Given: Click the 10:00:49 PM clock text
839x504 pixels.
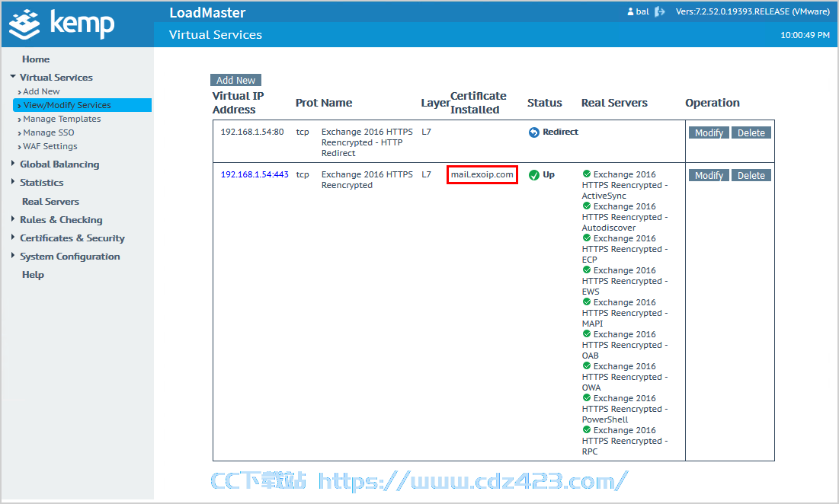Looking at the screenshot, I should point(805,35).
